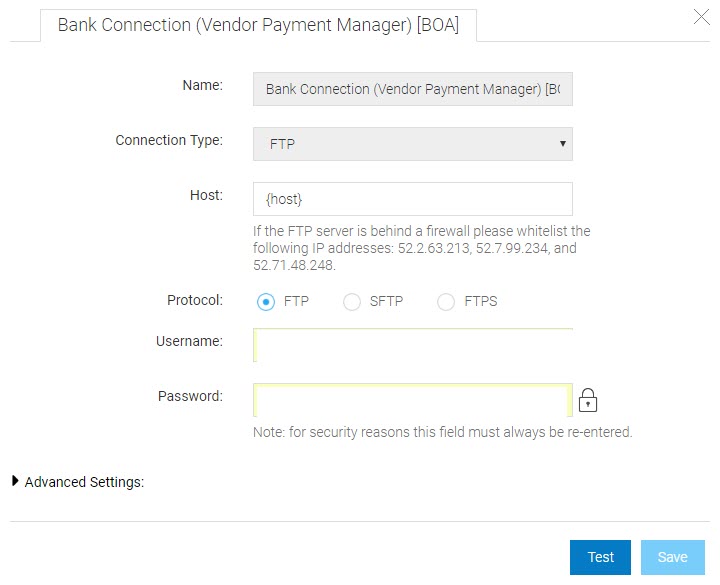The image size is (720, 585).
Task: Click the Connection Type label
Action: click(169, 140)
